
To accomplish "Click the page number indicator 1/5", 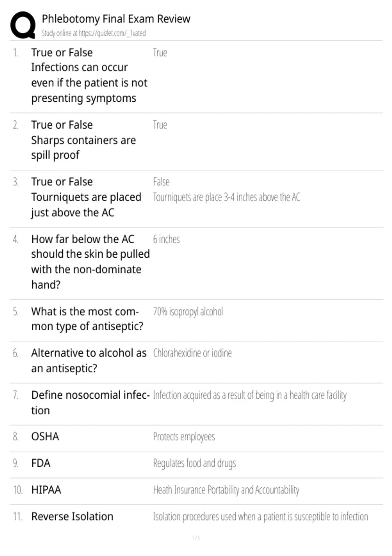I will 196,538.
